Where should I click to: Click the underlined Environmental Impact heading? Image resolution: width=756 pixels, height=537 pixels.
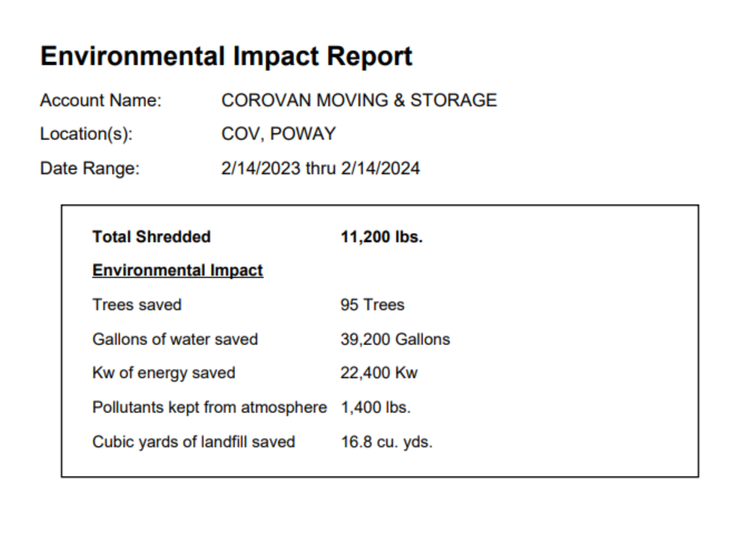177,270
